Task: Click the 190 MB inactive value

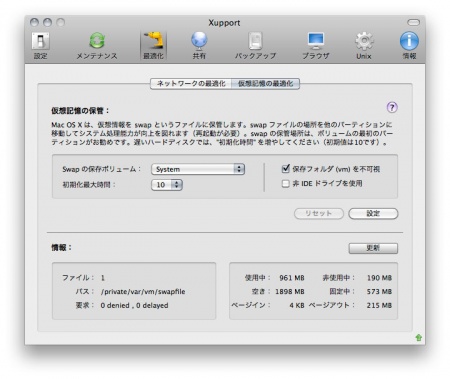Action: [379, 278]
